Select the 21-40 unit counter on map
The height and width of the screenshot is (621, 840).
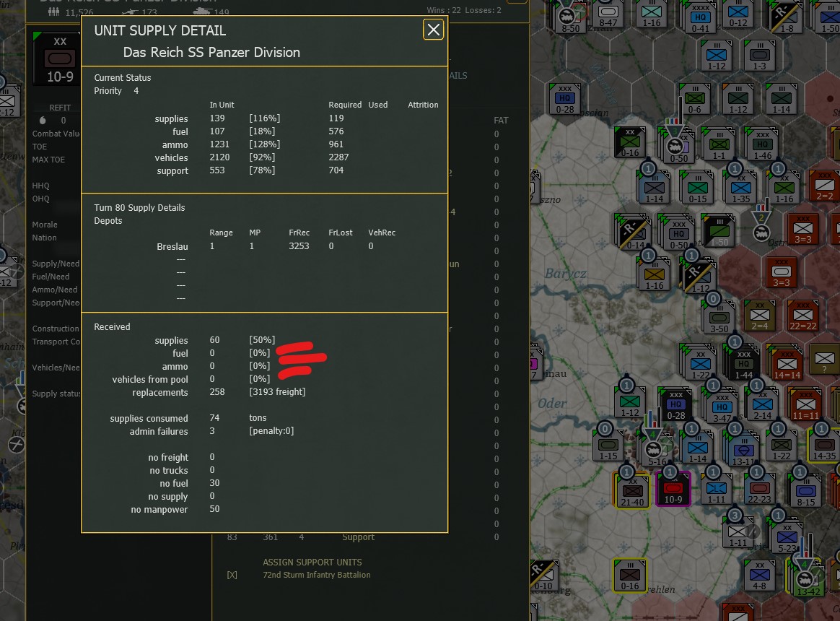[x=632, y=492]
